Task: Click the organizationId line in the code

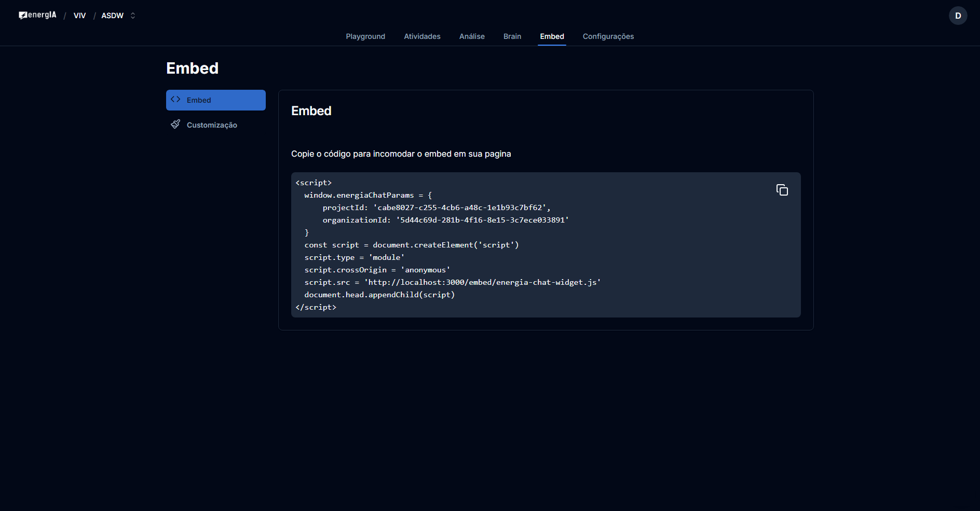Action: point(446,220)
